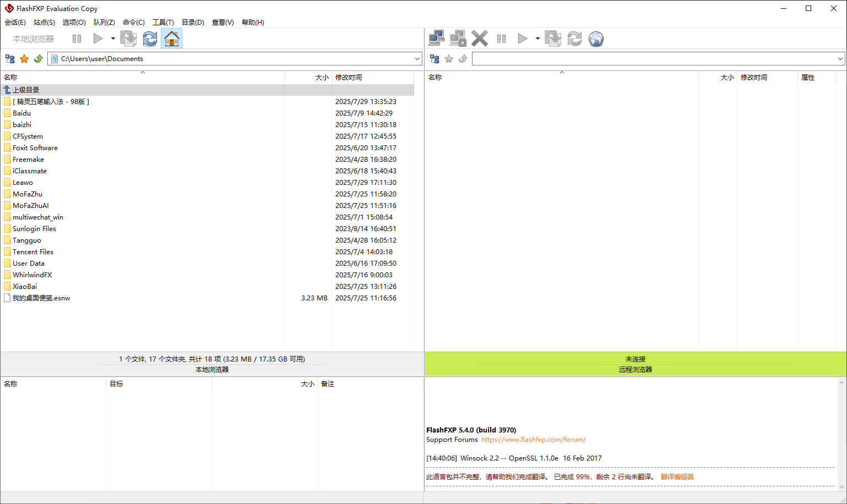Click the empty remote path input field
The width and height of the screenshot is (847, 504).
click(653, 59)
